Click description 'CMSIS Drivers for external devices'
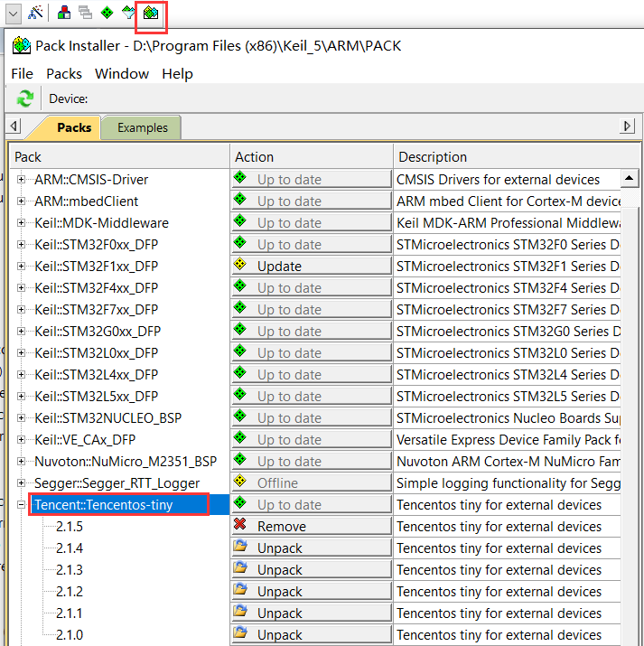The width and height of the screenshot is (644, 646). (x=498, y=180)
